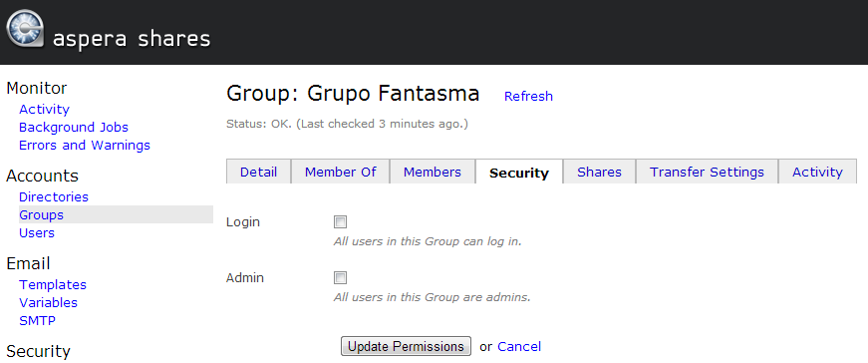Viewport: 868px width, 363px height.
Task: Click the Aspera Shares logo icon
Action: pyautogui.click(x=26, y=29)
